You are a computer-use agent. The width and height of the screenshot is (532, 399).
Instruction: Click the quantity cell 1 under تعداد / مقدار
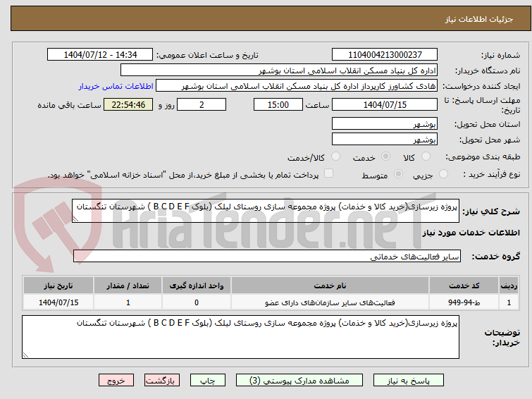[128, 302]
